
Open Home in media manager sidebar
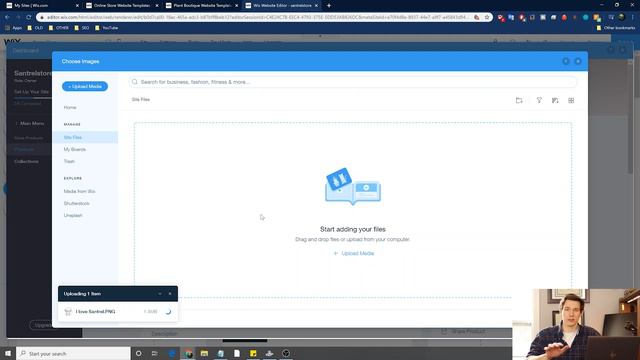[x=70, y=107]
